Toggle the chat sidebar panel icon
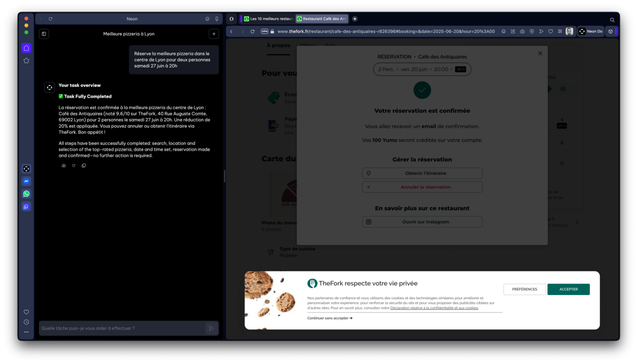The height and width of the screenshot is (364, 637). click(x=44, y=34)
